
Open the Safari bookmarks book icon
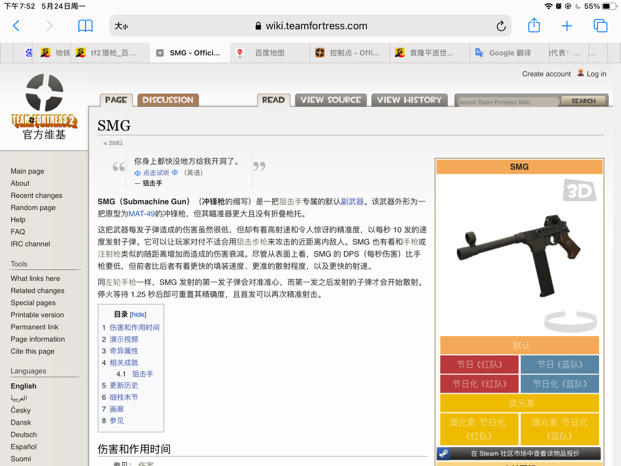(85, 26)
